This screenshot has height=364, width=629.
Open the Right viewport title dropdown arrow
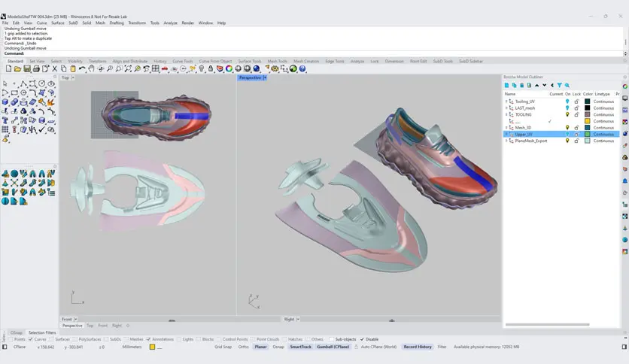coord(298,319)
